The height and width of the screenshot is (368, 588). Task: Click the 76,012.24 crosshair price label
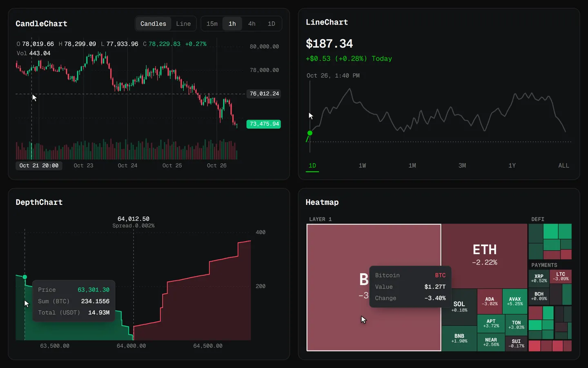point(264,94)
